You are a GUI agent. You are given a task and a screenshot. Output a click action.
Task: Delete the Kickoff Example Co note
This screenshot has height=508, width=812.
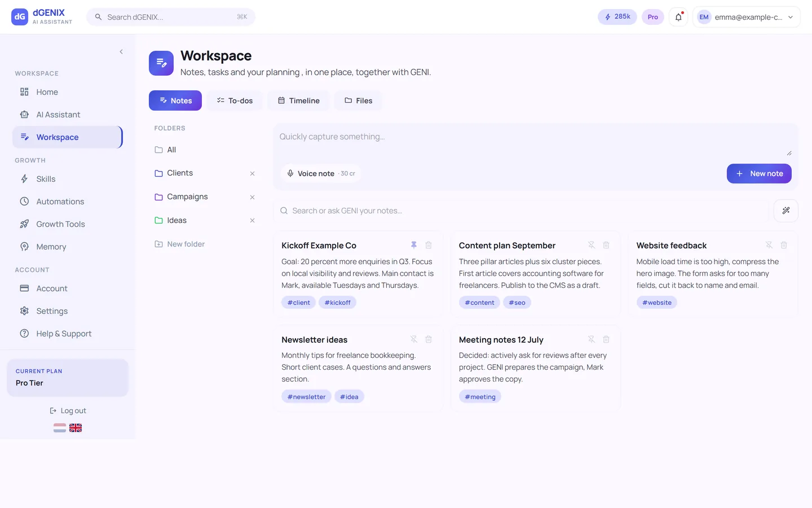(x=429, y=245)
